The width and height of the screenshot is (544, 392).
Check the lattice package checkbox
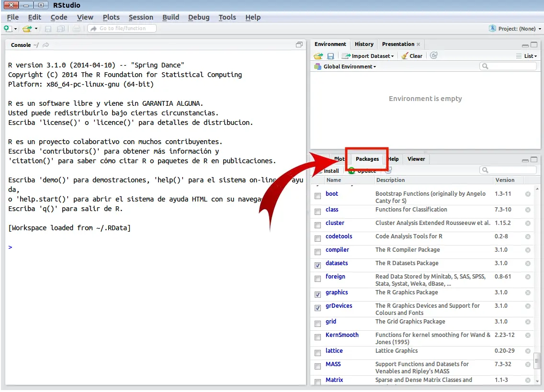(317, 353)
